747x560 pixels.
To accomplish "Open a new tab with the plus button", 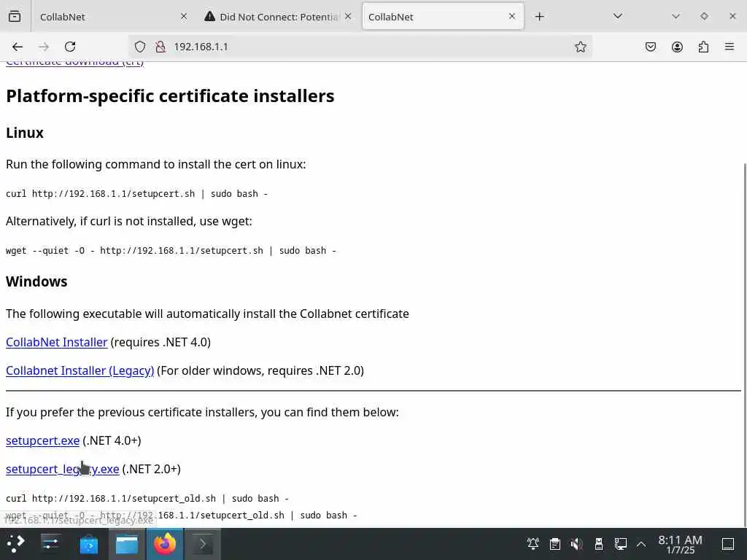I will pos(539,17).
